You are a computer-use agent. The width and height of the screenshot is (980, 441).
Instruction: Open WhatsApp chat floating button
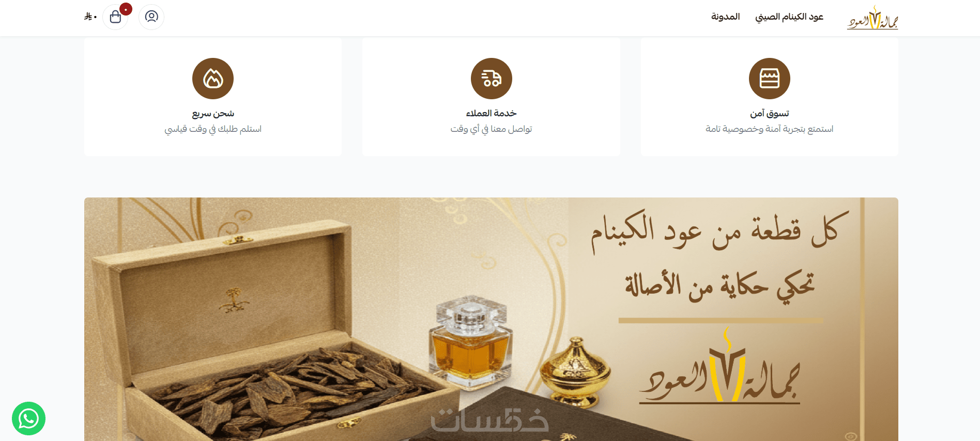click(28, 418)
